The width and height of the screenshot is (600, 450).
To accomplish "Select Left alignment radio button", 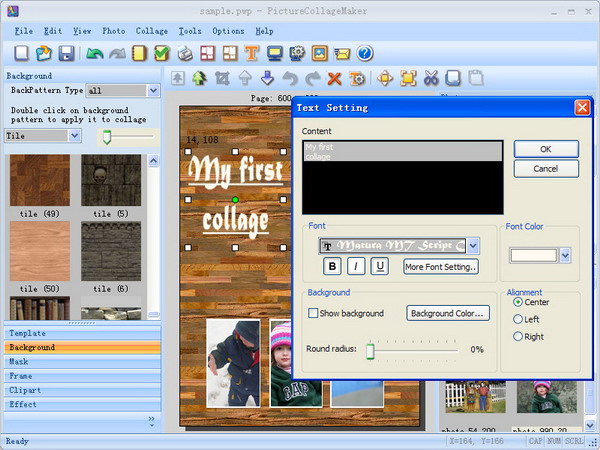I will point(518,319).
